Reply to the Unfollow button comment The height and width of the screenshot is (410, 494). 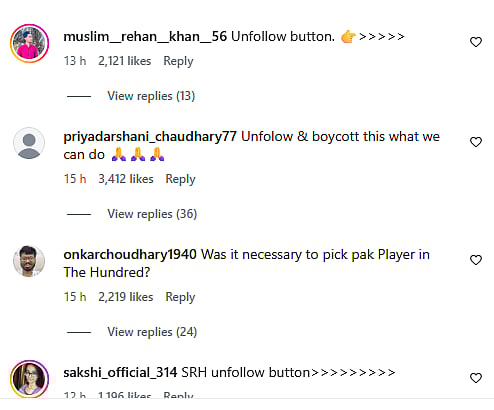178,61
